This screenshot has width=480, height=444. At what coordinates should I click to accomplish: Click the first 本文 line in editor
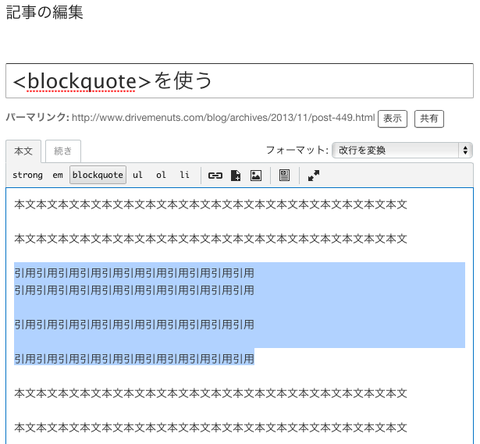[x=210, y=204]
